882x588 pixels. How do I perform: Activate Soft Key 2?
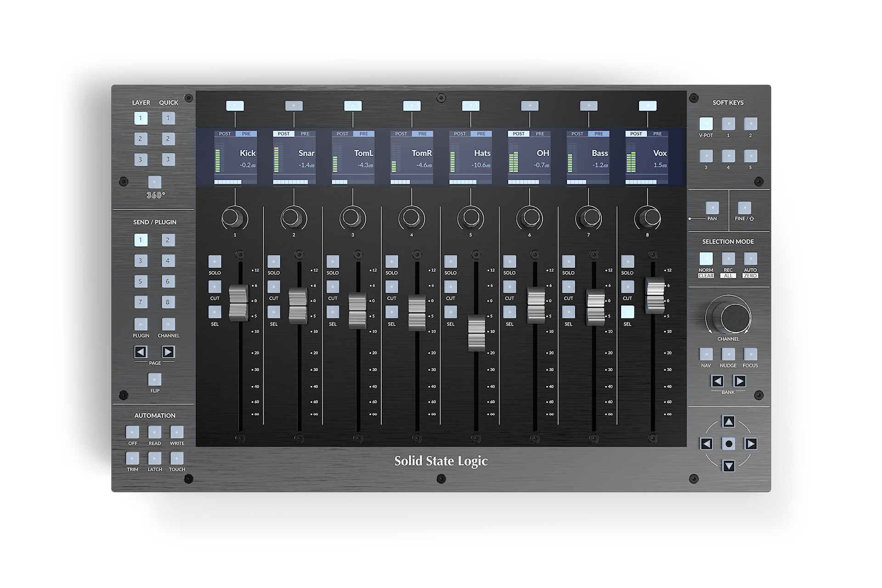(x=751, y=124)
